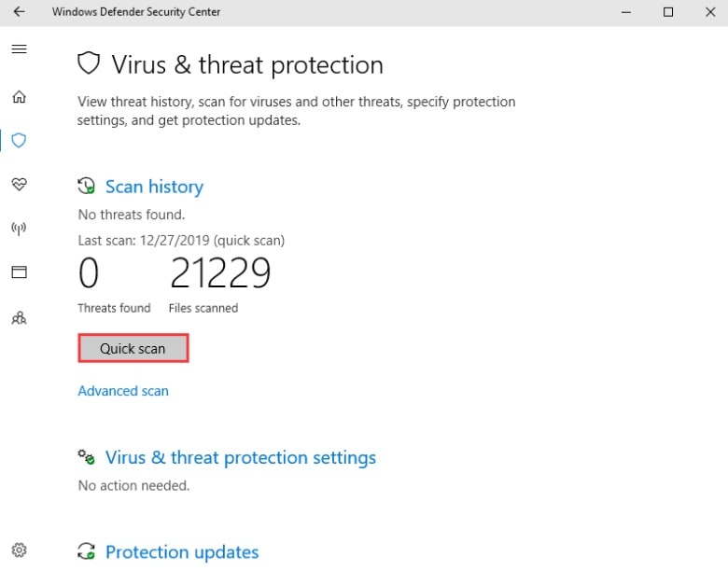Minimize the Security Center window
The height and width of the screenshot is (571, 728).
[x=624, y=12]
